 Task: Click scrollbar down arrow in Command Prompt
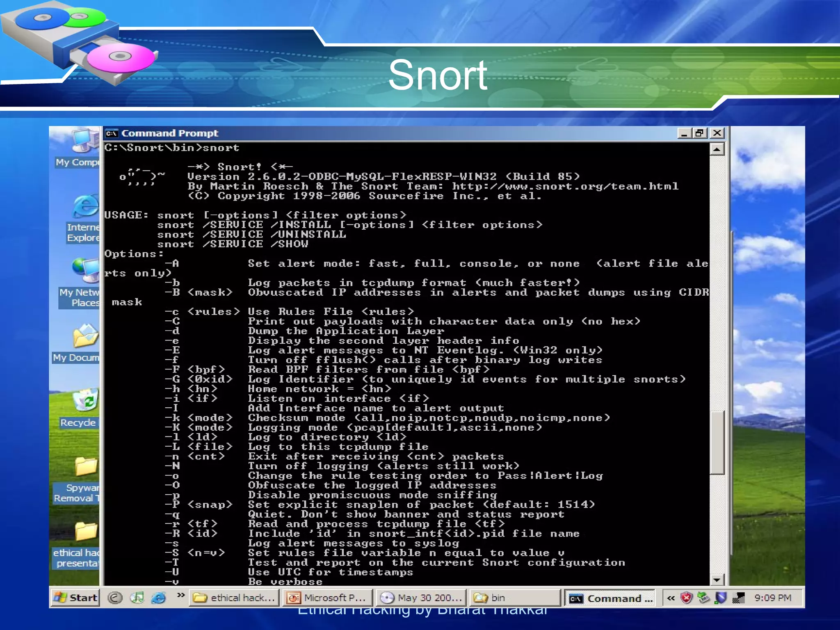tap(717, 580)
